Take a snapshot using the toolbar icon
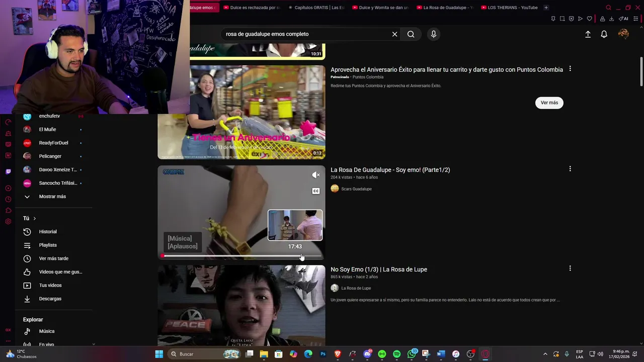This screenshot has width=644, height=362. pyautogui.click(x=562, y=19)
